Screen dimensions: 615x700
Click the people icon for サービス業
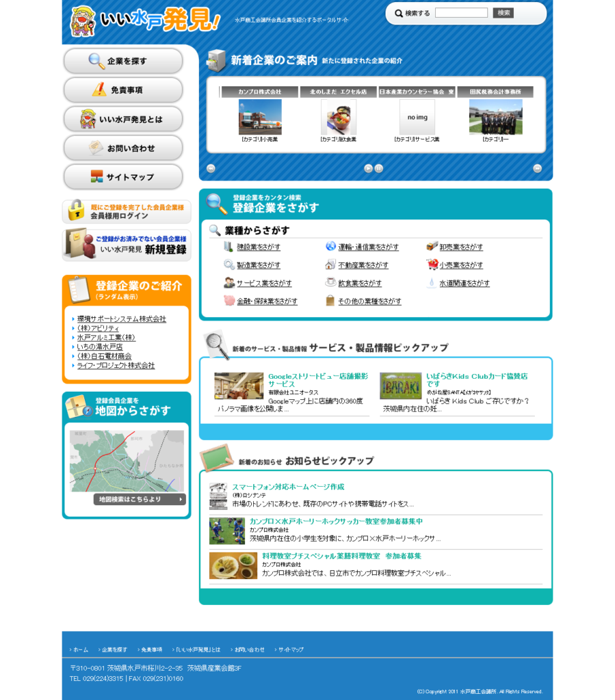pos(228,282)
